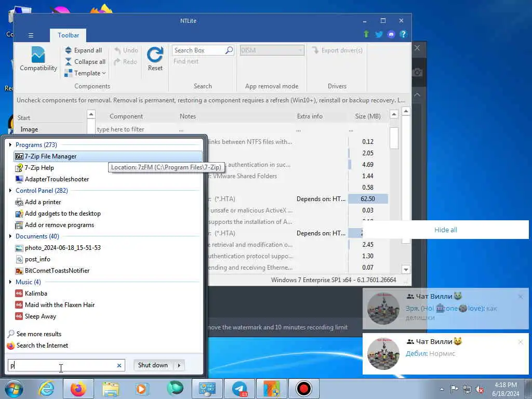532x399 pixels.
Task: Open NTLite help question icon
Action: [x=403, y=34]
